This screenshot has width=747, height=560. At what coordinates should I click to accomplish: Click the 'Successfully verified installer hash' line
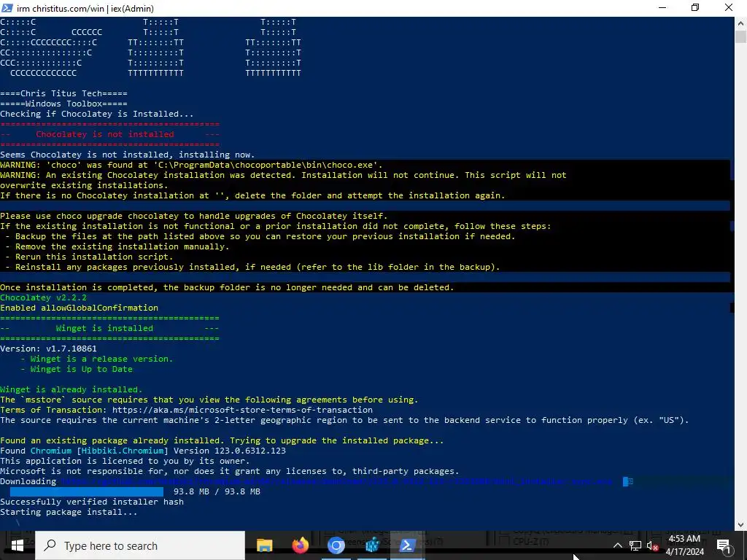[x=92, y=502]
